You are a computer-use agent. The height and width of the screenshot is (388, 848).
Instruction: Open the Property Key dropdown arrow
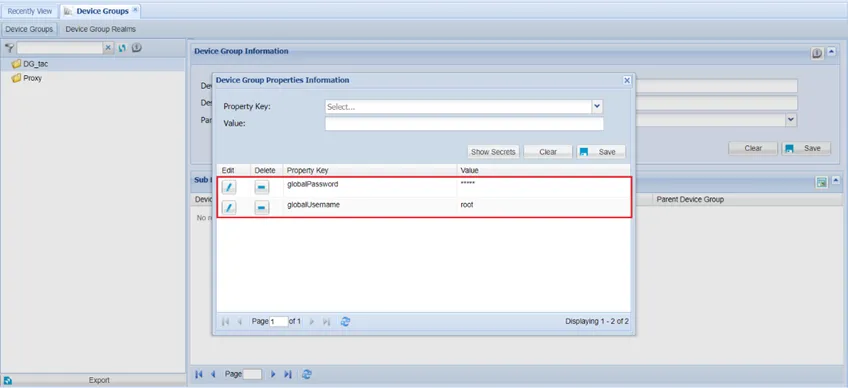point(597,107)
